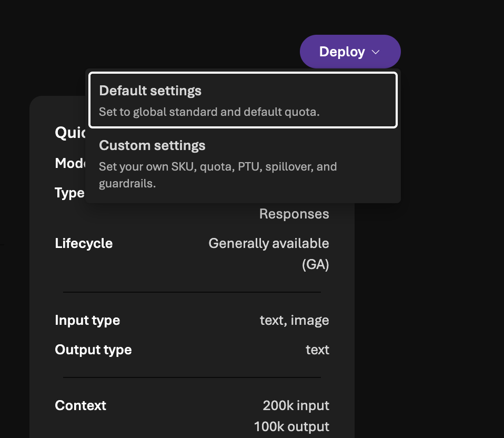Click the Input type label
The height and width of the screenshot is (438, 504).
87,320
